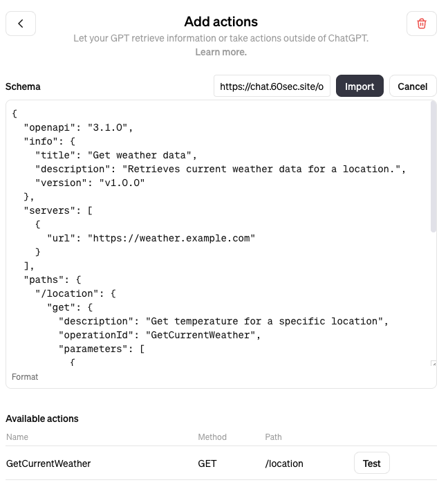
Task: Click the GET method cell
Action: click(x=207, y=463)
